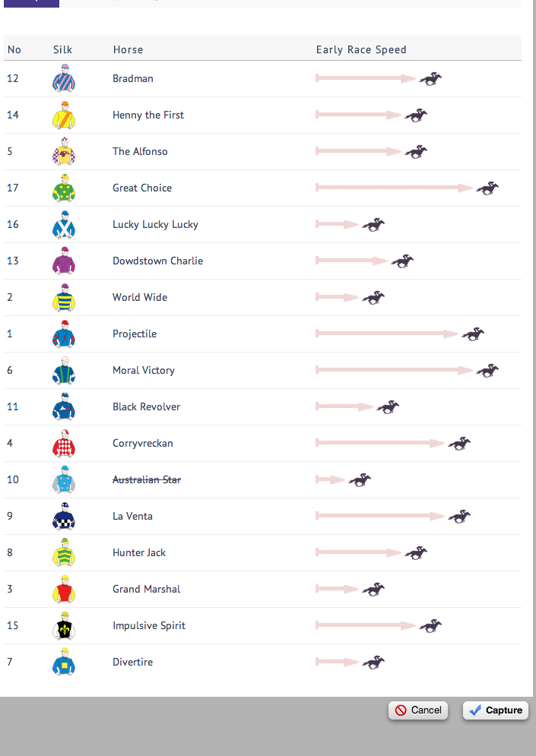Click Moral Victory's running horse marker
Image resolution: width=536 pixels, height=756 pixels.
[x=487, y=370]
